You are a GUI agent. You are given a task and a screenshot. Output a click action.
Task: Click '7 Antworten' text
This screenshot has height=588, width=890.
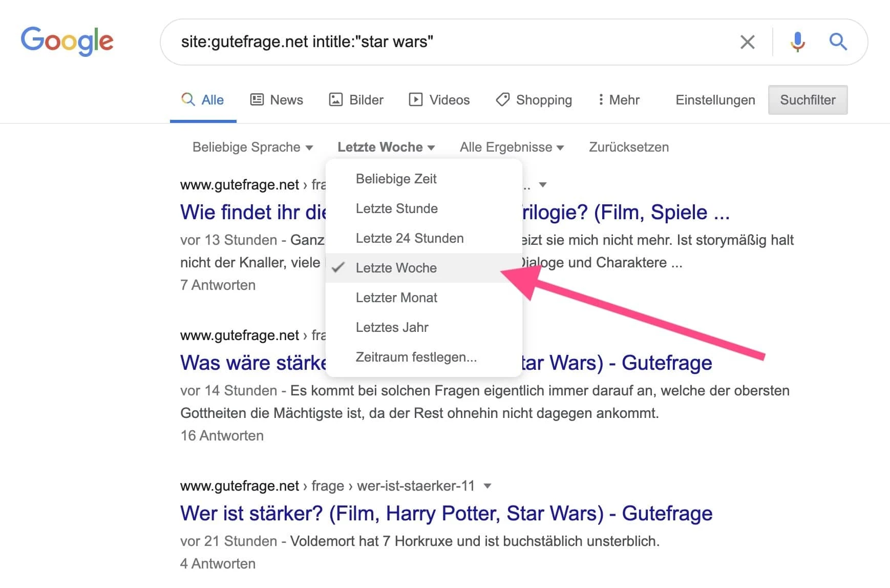218,285
